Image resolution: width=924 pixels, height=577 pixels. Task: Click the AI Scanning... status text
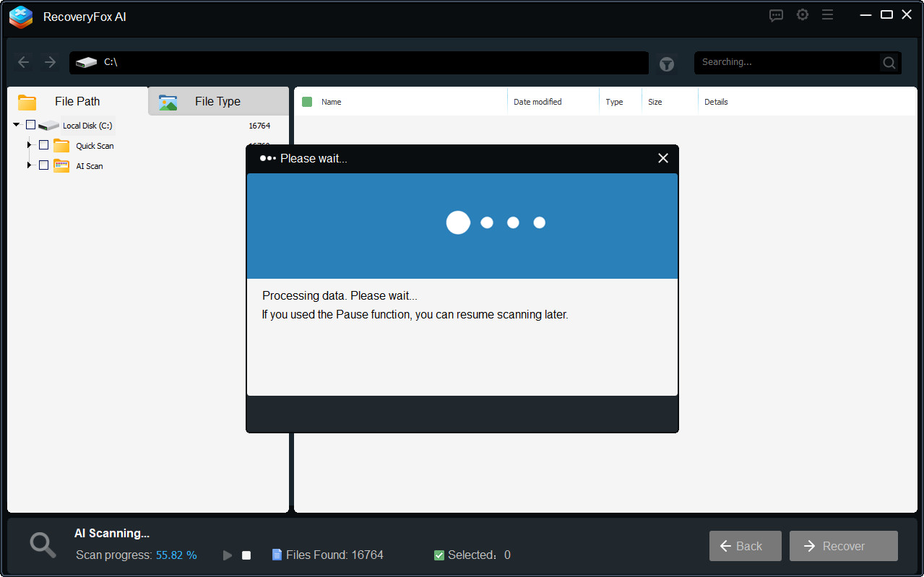point(112,534)
